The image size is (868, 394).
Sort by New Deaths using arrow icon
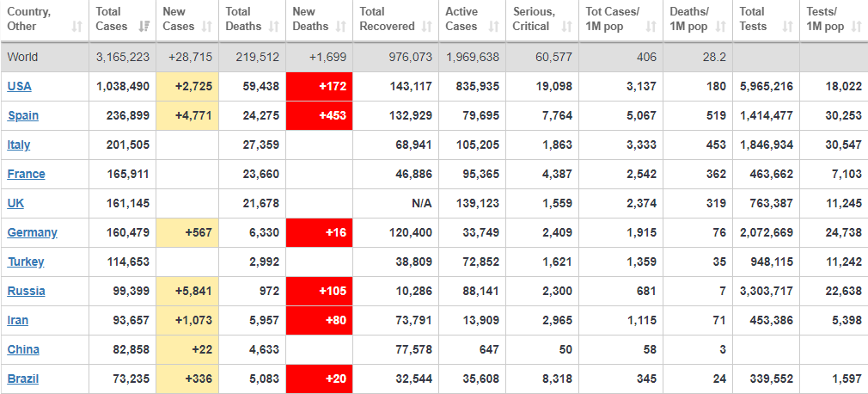coord(343,27)
